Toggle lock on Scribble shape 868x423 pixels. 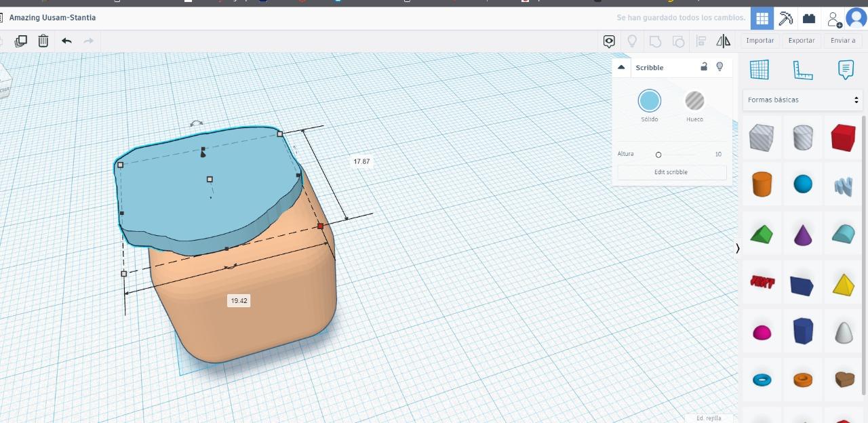(x=704, y=66)
